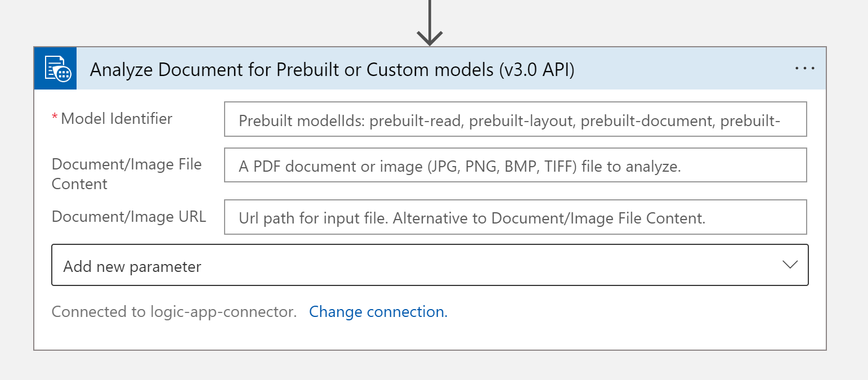Click the chevron on Add new parameter
Image resolution: width=868 pixels, height=380 pixels.
(x=790, y=265)
